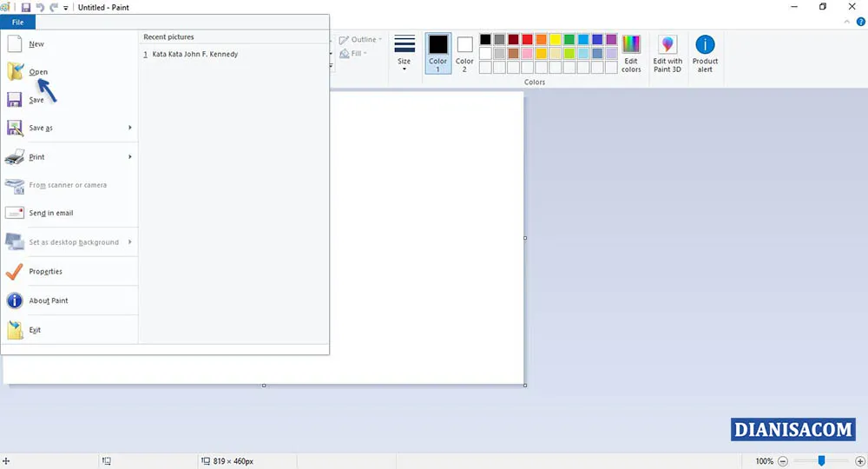This screenshot has width=868, height=469.
Task: Select Color 1 foreground box
Action: 438,53
